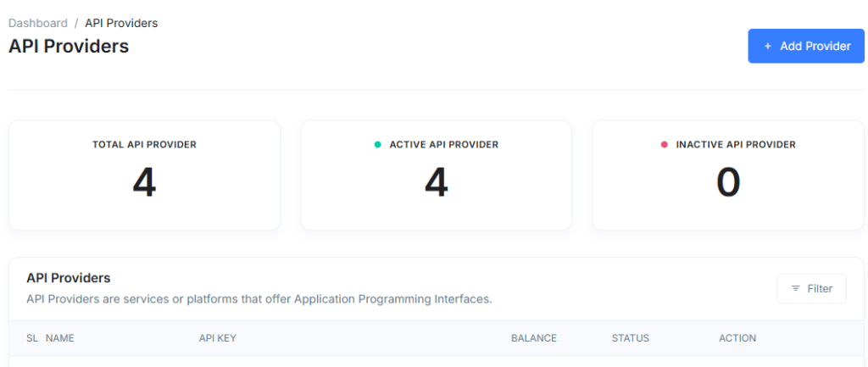Click the STATUS column header
868x367 pixels.
pos(630,338)
